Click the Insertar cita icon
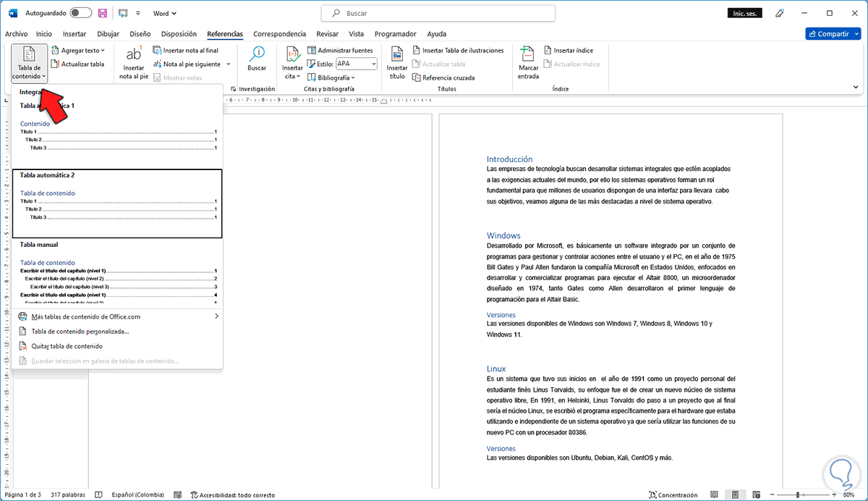Viewport: 868px width, 501px height. coord(292,62)
